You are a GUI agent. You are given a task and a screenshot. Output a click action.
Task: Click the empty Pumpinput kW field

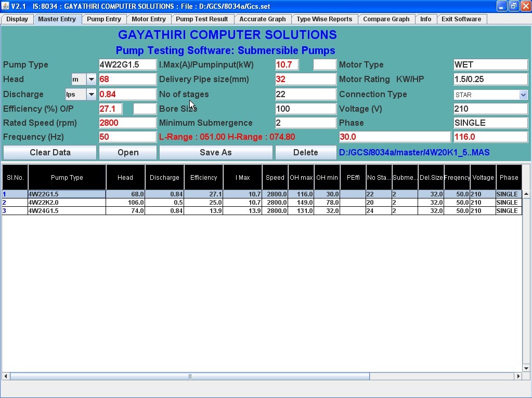click(x=325, y=65)
